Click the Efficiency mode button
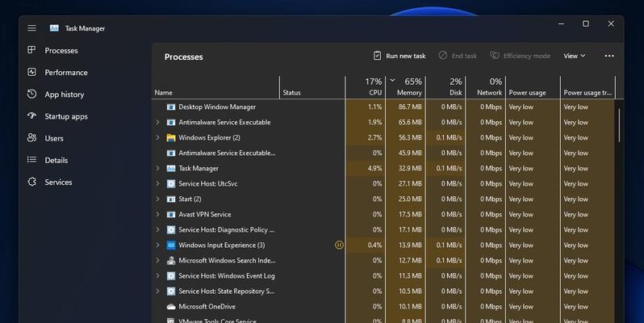The image size is (644, 323). pos(521,56)
